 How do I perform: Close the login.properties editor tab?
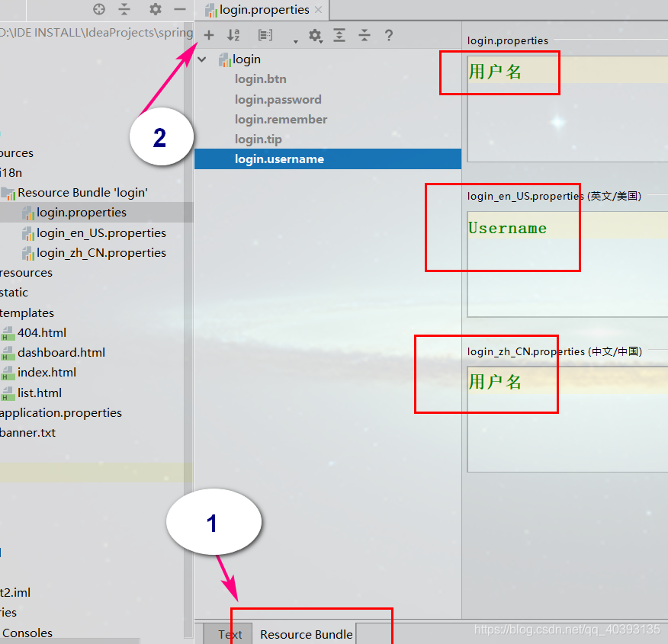[x=318, y=10]
